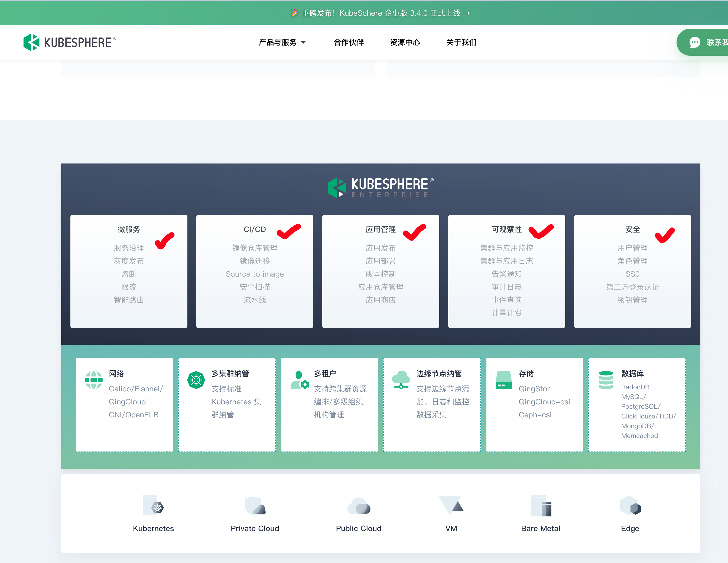
Task: Click the Bare Metal server icon
Action: (541, 506)
